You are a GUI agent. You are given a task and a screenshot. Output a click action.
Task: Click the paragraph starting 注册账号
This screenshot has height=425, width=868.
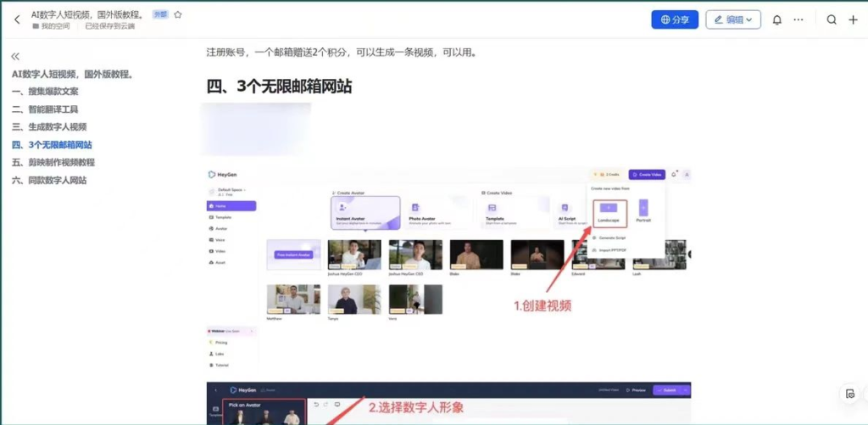(342, 53)
